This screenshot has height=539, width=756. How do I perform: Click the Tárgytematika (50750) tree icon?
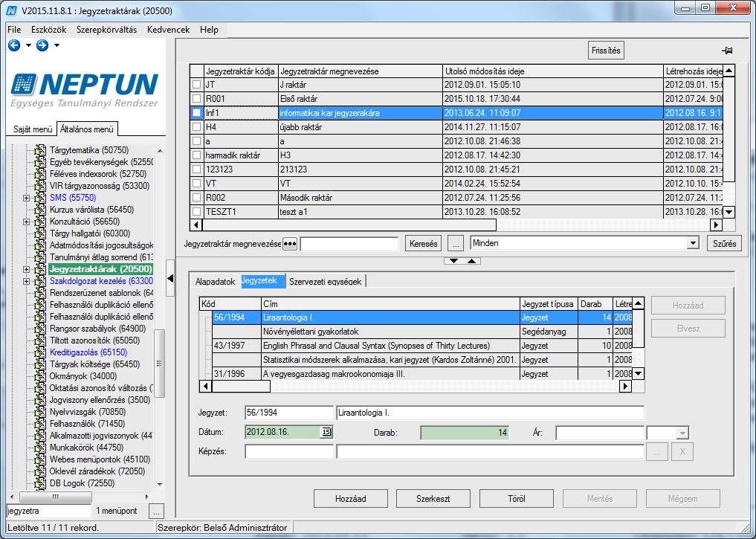[40, 150]
